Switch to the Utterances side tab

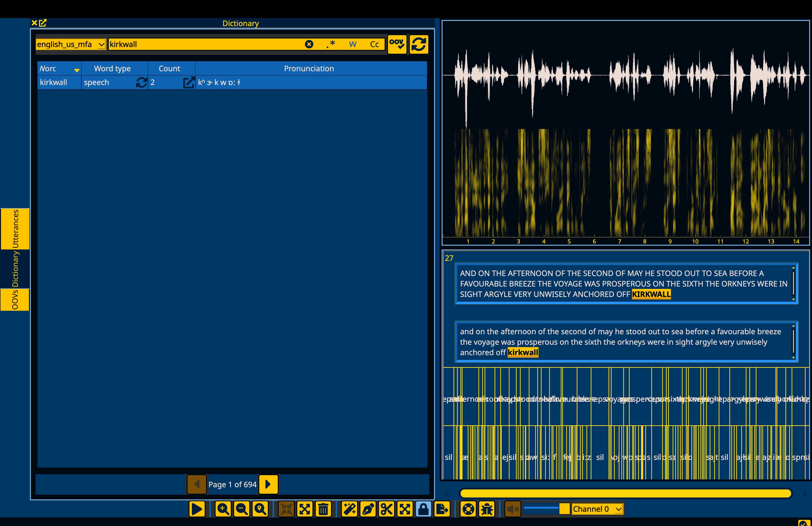[x=15, y=229]
